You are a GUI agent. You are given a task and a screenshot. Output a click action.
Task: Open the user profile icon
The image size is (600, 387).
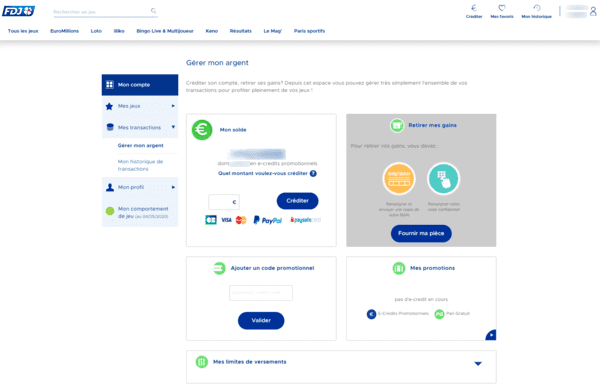[x=593, y=11]
